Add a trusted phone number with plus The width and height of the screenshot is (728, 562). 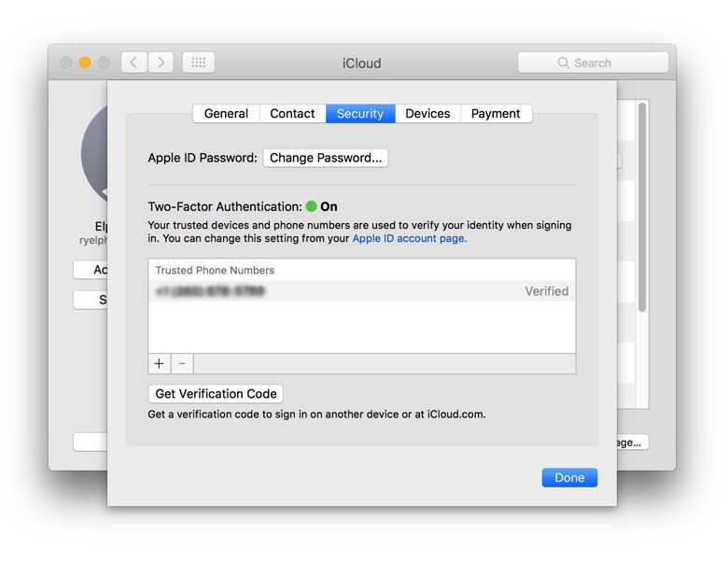coord(159,363)
